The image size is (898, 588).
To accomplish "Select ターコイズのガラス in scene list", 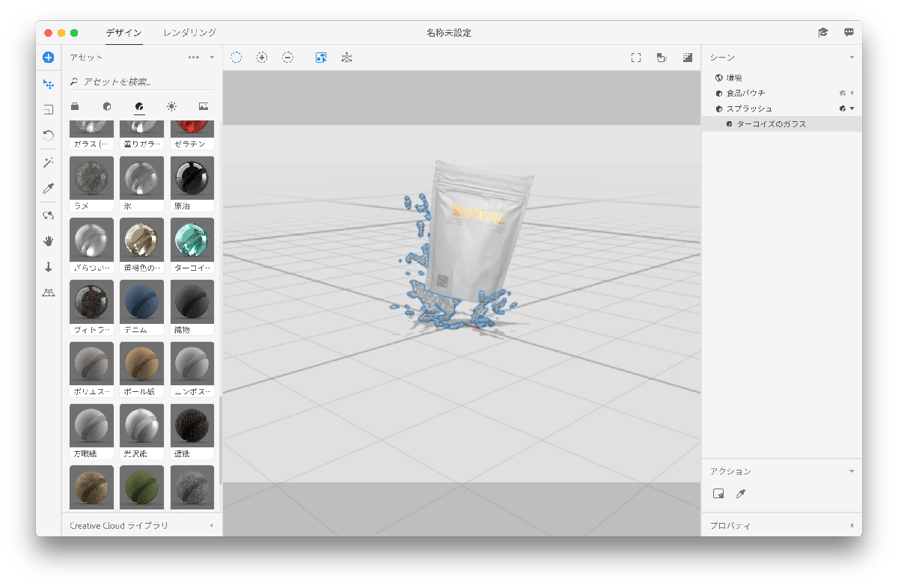I will (771, 124).
